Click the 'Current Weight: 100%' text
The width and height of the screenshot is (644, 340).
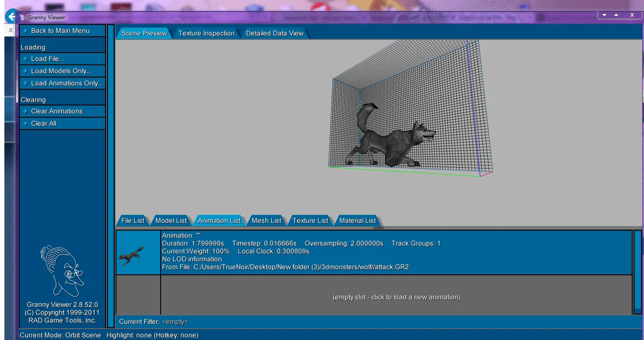[196, 251]
